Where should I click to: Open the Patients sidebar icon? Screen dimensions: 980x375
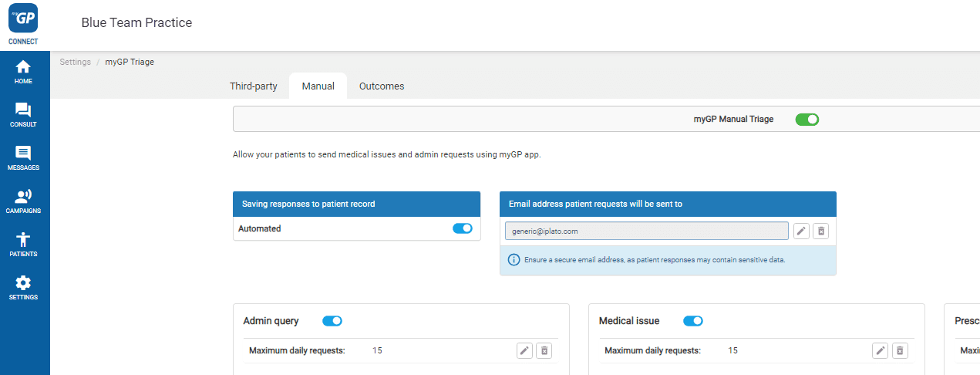[x=23, y=245]
